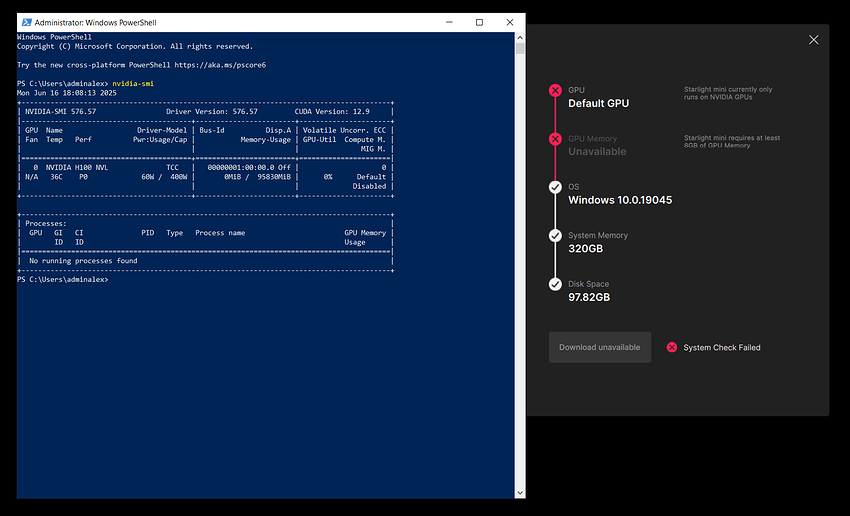Click 'requires at least 8GB' note
Image resolution: width=850 pixels, height=516 pixels.
[732, 141]
